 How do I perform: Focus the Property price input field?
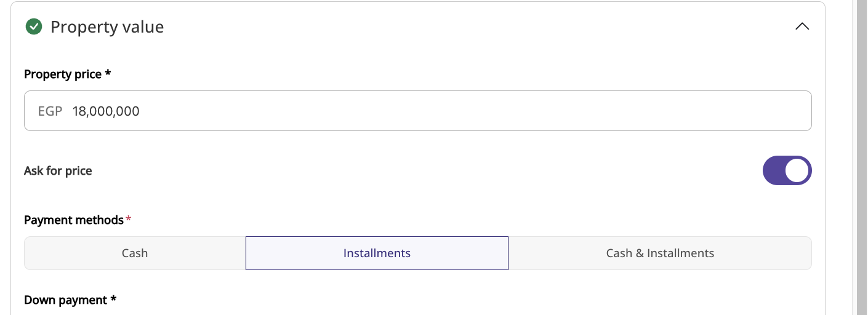coord(417,111)
